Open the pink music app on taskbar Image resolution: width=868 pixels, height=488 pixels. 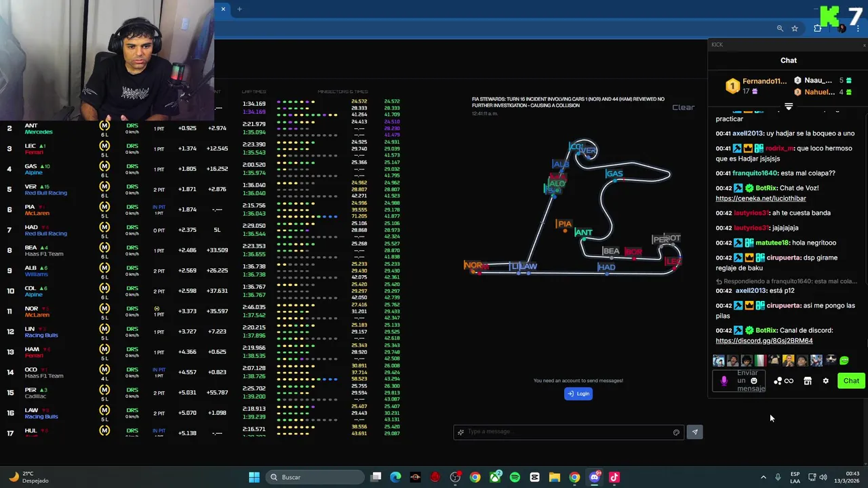pyautogui.click(x=614, y=477)
